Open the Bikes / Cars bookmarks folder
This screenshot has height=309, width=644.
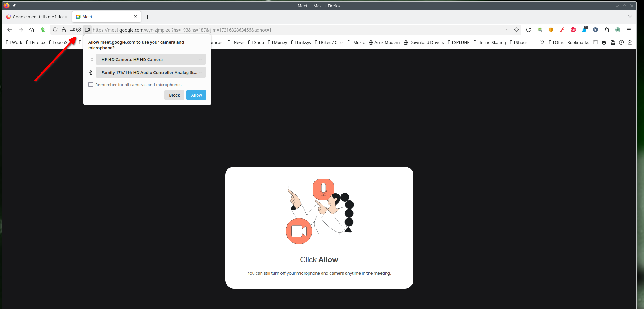[x=329, y=42]
